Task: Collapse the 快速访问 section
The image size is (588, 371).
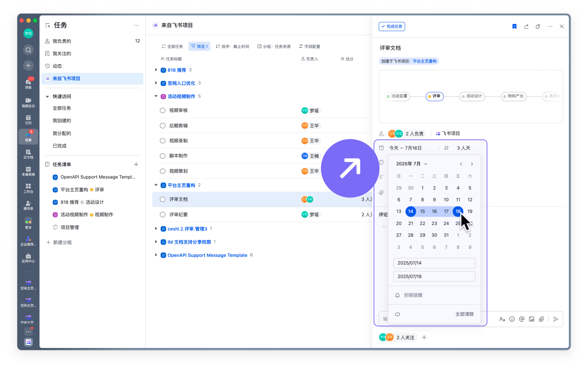Action: (x=47, y=96)
